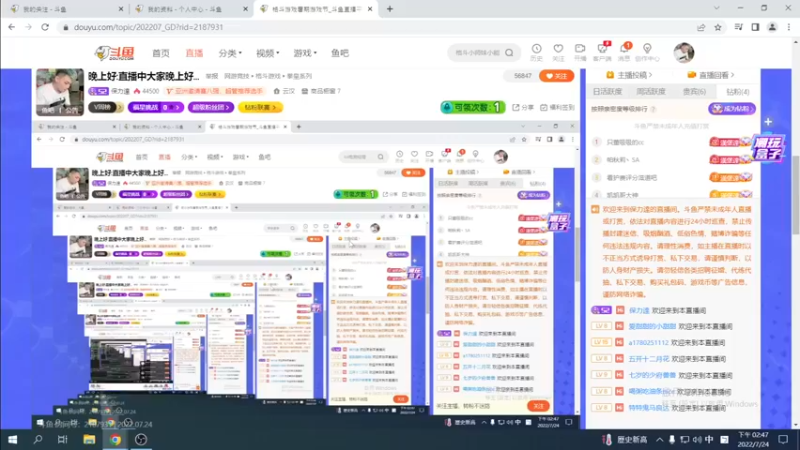Open the 客户端 download icon
This screenshot has width=800, height=450.
coord(603,48)
